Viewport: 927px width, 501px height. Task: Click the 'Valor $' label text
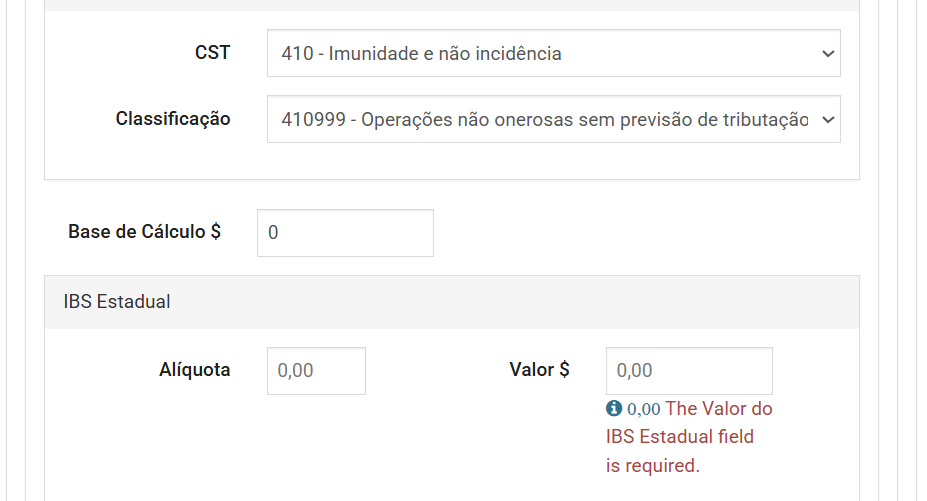[539, 370]
